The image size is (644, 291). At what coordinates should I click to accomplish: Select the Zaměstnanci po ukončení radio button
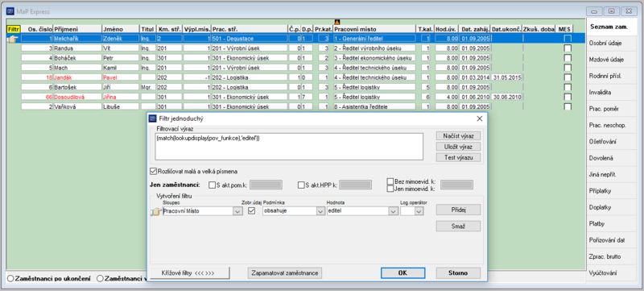[x=10, y=278]
